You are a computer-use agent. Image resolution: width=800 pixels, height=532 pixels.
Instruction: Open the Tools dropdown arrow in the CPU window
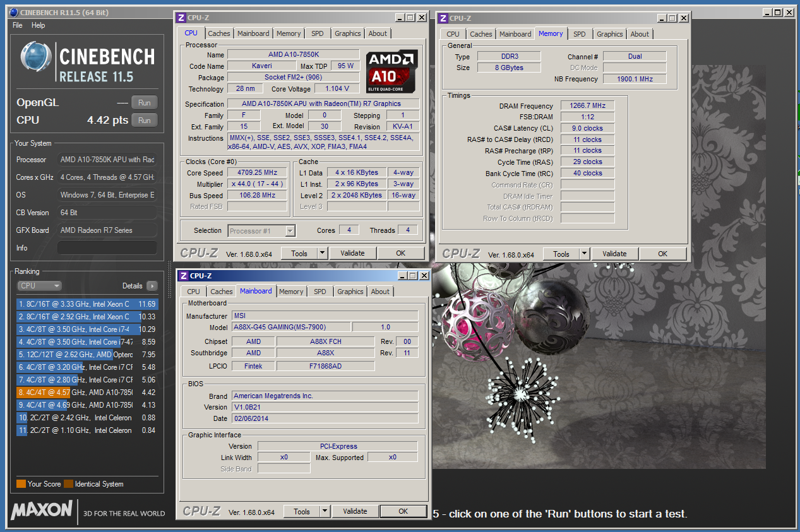[x=323, y=253]
